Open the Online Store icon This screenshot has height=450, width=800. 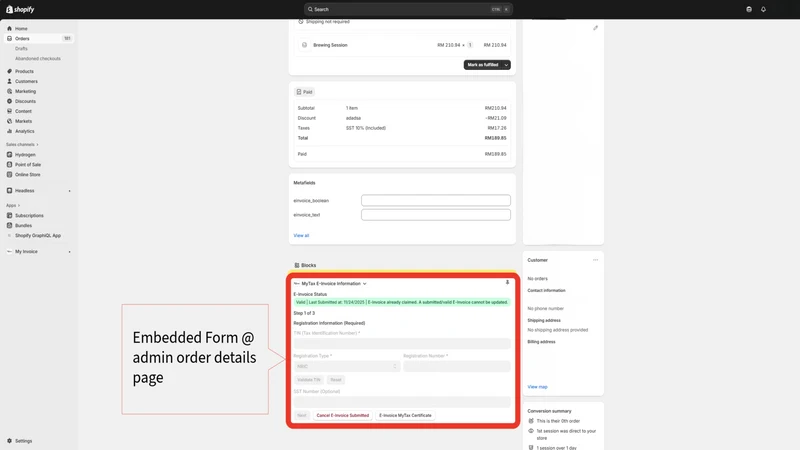coord(9,174)
